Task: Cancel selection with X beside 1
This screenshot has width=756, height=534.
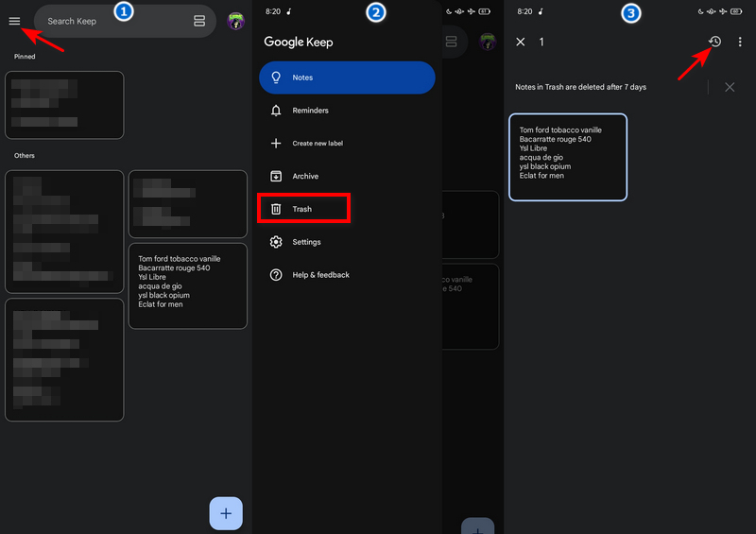Action: (521, 42)
